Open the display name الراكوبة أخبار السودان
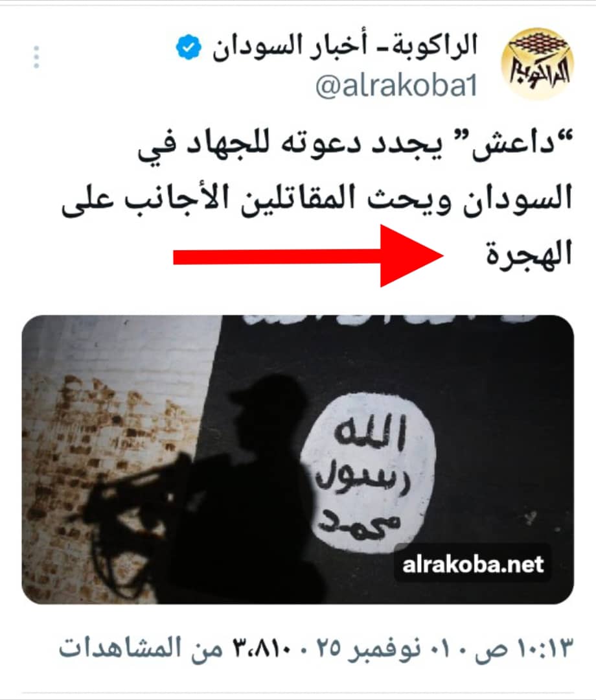Screen dimensions: 596x700 click(345, 47)
